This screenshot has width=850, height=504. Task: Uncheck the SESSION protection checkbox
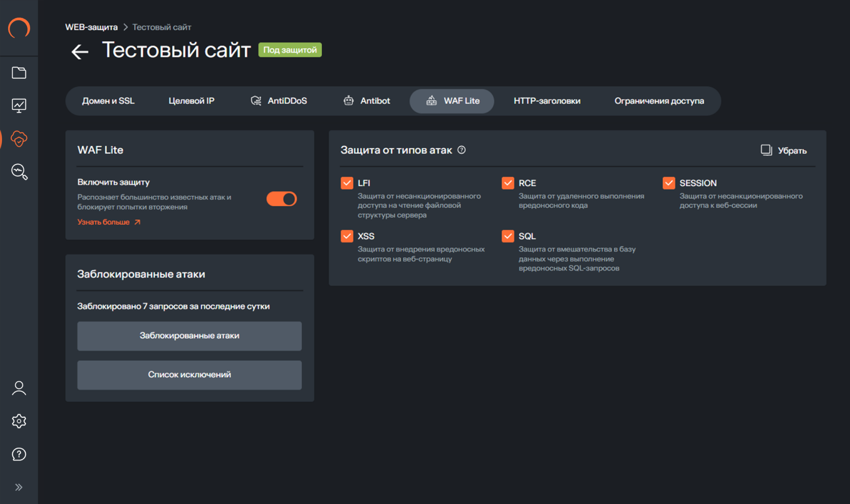pyautogui.click(x=669, y=183)
